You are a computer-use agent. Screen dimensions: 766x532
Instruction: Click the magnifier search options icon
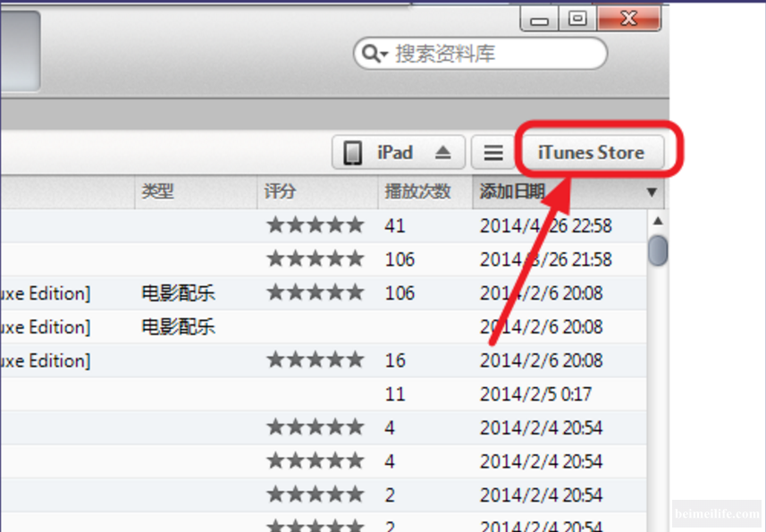point(373,55)
